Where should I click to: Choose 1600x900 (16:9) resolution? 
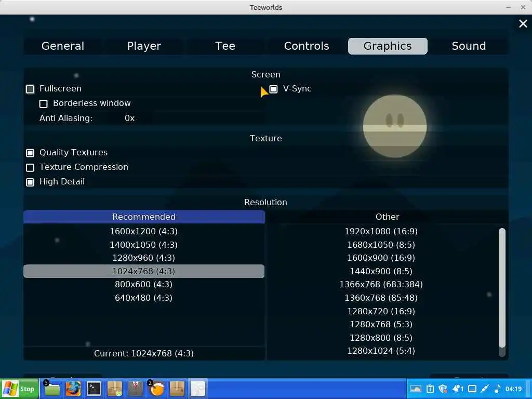[x=381, y=258]
